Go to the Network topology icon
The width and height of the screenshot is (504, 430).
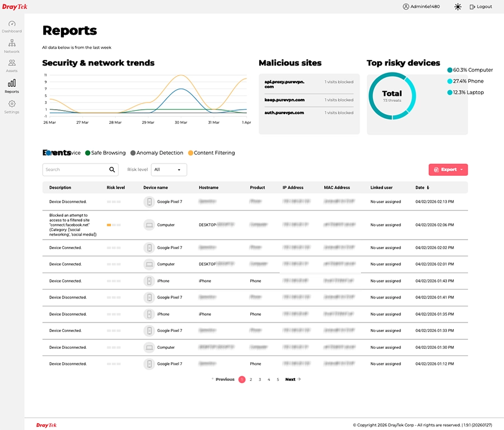tap(12, 44)
